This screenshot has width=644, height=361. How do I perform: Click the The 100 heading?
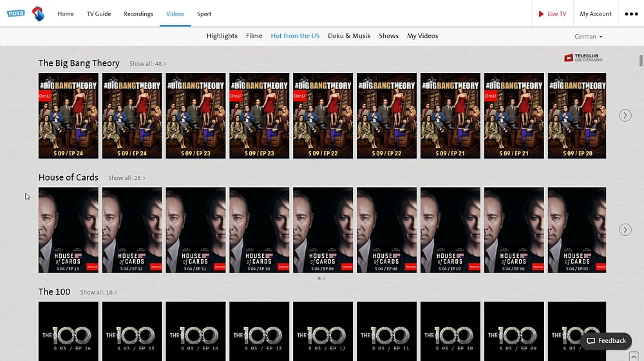click(54, 291)
